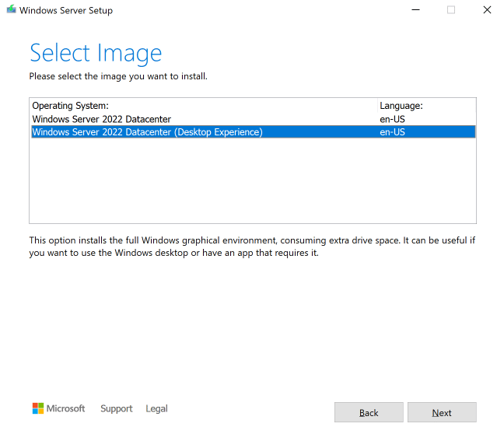504x441 pixels.
Task: Click en-US in the Desktop Experience row
Action: pos(392,132)
